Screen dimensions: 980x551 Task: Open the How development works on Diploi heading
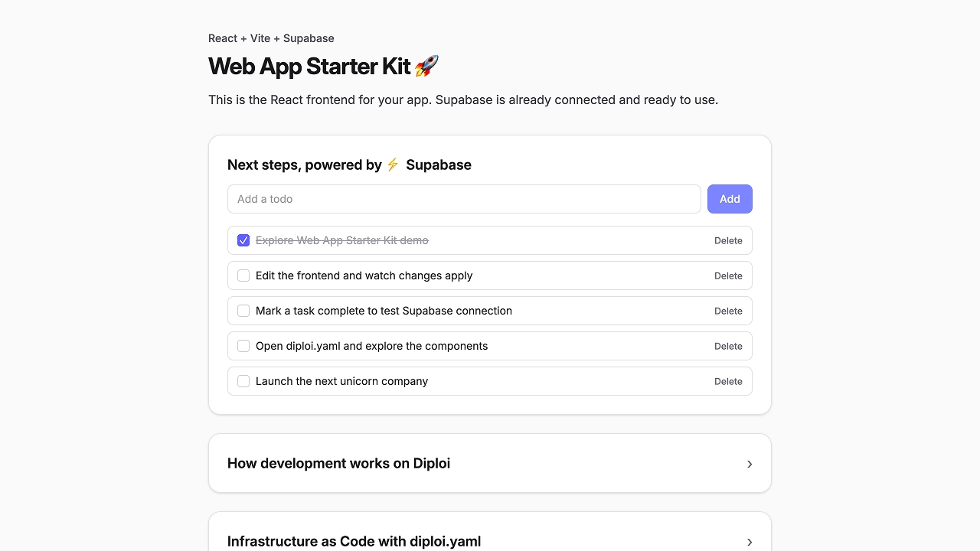click(338, 463)
